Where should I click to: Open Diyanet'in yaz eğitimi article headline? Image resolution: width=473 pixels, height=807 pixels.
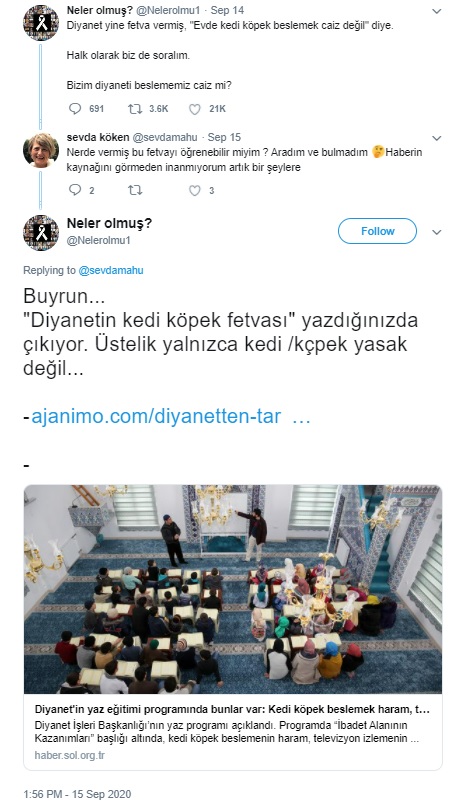[x=232, y=709]
